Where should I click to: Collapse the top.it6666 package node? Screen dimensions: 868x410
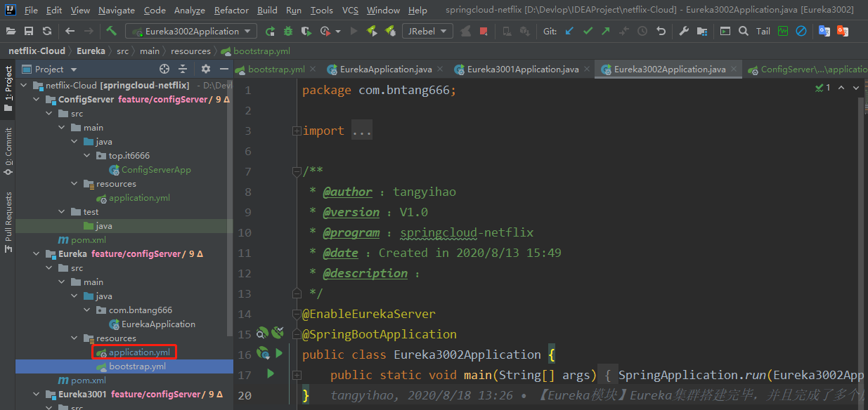coord(86,155)
